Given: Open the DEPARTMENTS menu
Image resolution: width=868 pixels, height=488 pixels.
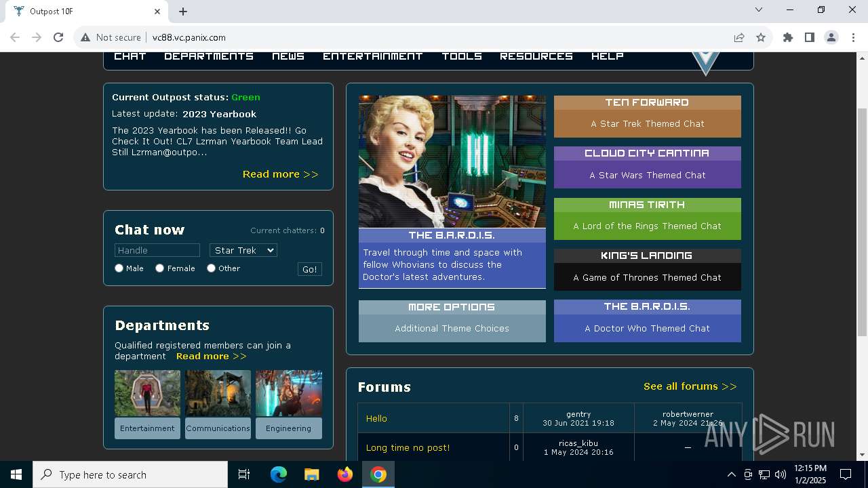Looking at the screenshot, I should click(209, 56).
